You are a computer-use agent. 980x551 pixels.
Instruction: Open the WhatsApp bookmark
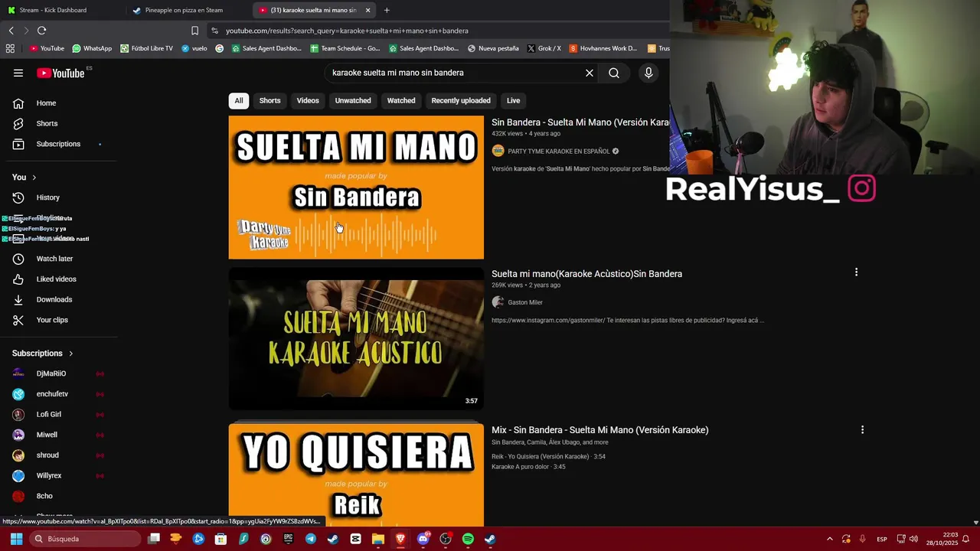pos(92,48)
